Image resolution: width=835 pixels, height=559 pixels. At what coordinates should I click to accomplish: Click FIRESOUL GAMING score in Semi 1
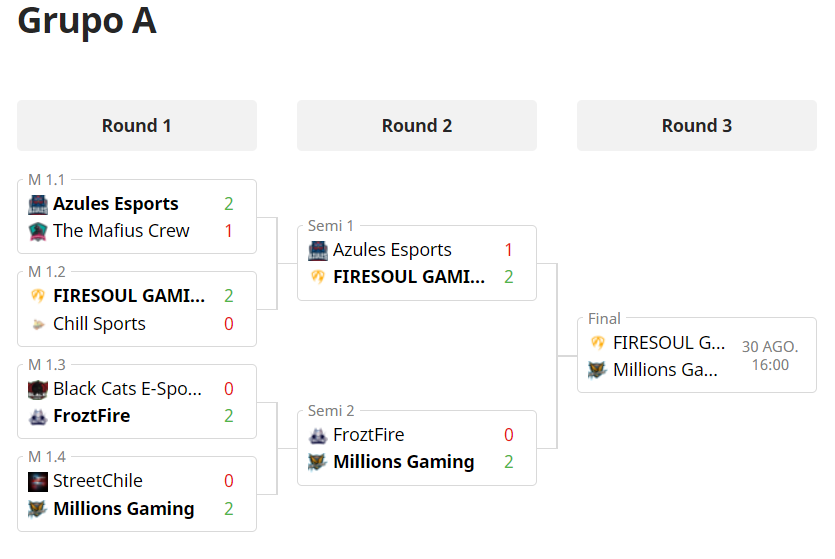pyautogui.click(x=509, y=277)
